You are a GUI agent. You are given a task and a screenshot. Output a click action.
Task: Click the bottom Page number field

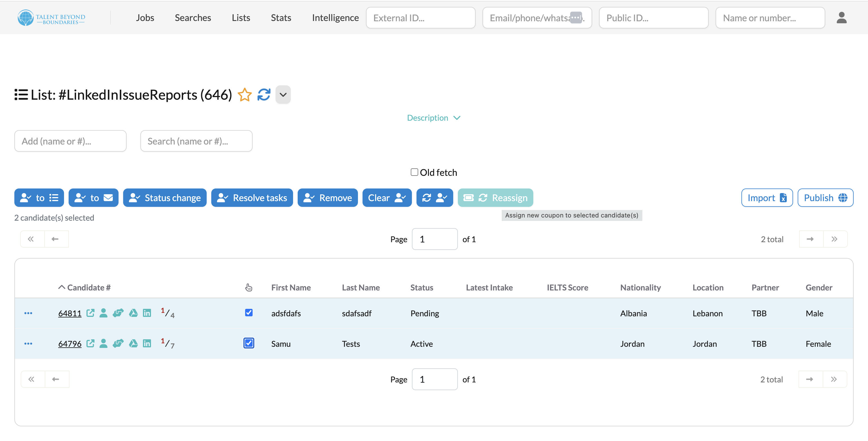coord(435,379)
